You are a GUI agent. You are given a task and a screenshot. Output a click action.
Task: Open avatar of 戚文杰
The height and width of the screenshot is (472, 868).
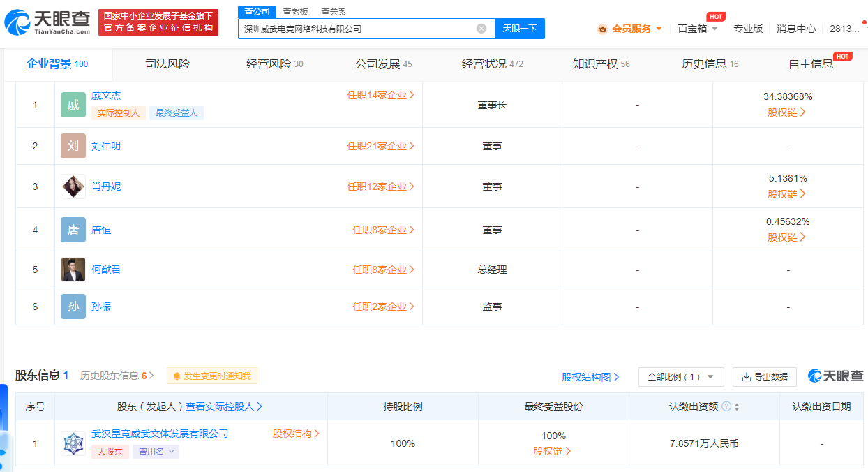pyautogui.click(x=73, y=105)
